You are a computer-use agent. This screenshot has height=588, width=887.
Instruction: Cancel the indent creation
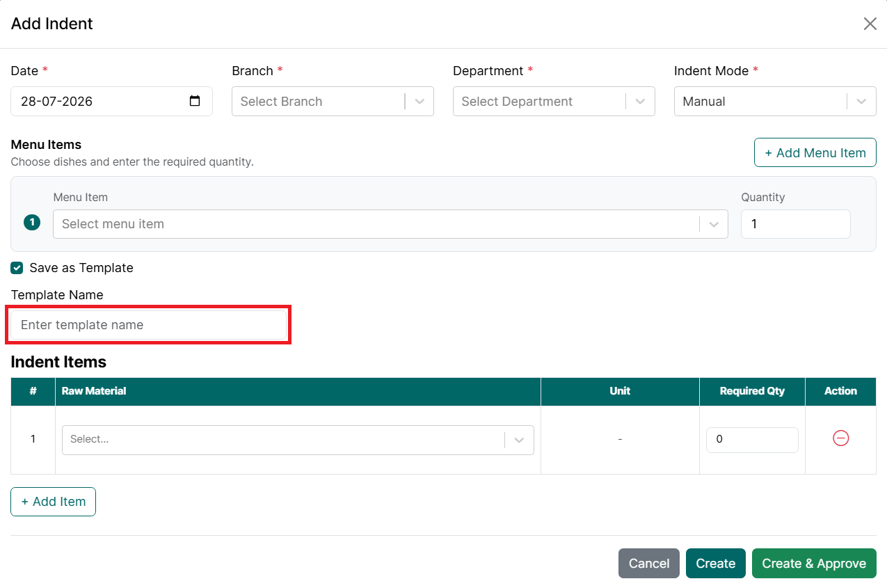649,564
